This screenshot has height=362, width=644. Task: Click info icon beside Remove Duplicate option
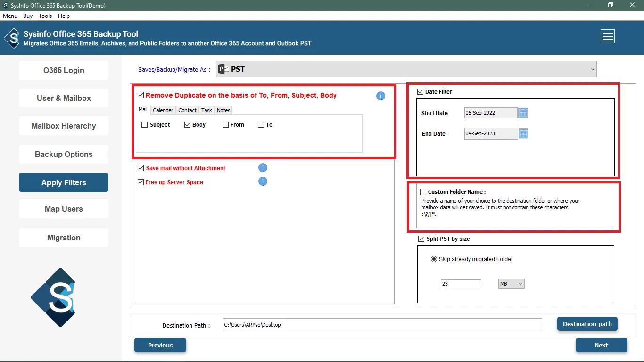tap(380, 96)
